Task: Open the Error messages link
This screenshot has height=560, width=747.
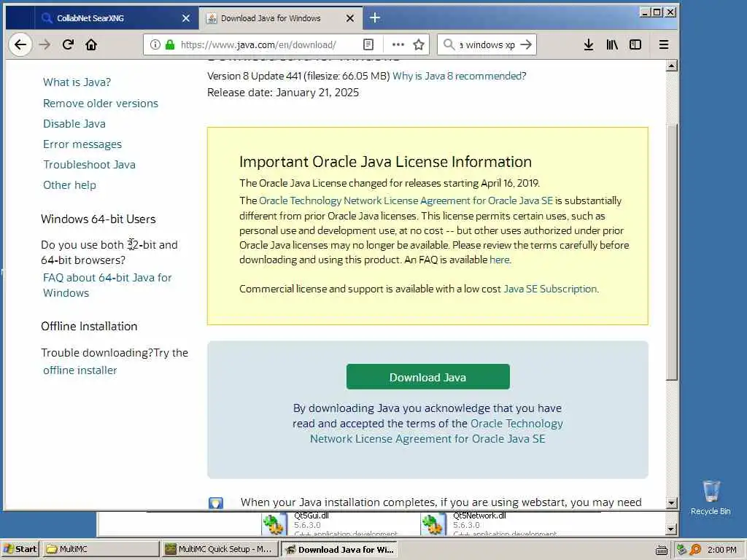Action: 82,144
